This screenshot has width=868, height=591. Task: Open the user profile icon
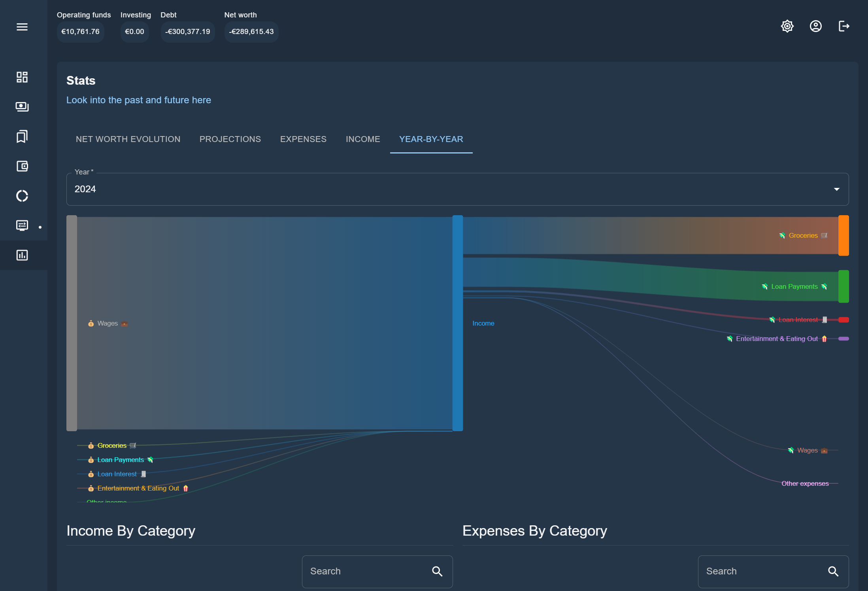point(815,27)
